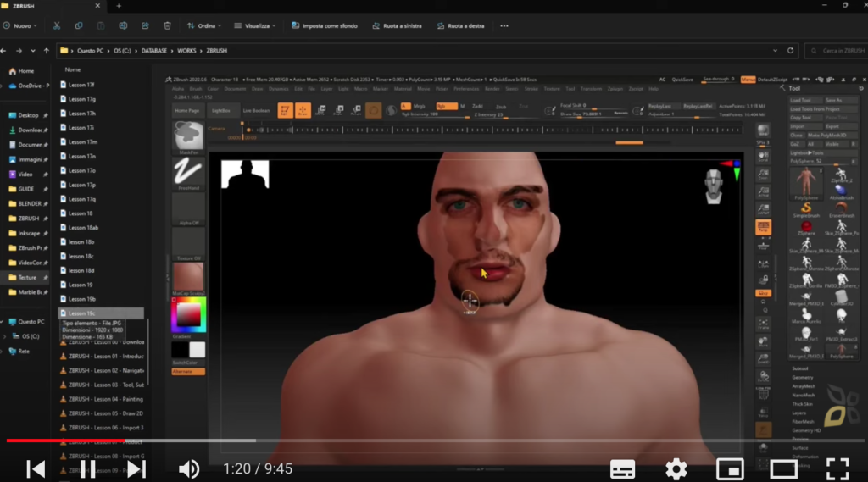The height and width of the screenshot is (482, 868).
Task: Select the EraserBrush tool in ZBrush Tool palette
Action: pos(842,208)
